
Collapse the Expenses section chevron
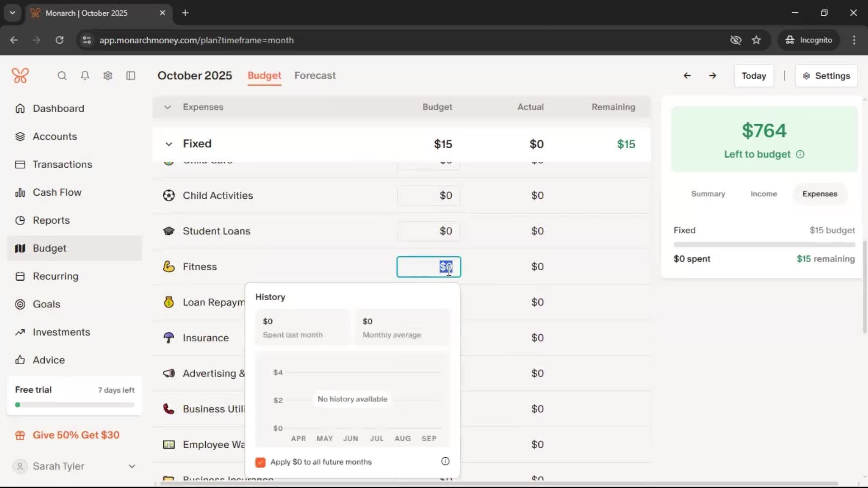click(x=167, y=108)
